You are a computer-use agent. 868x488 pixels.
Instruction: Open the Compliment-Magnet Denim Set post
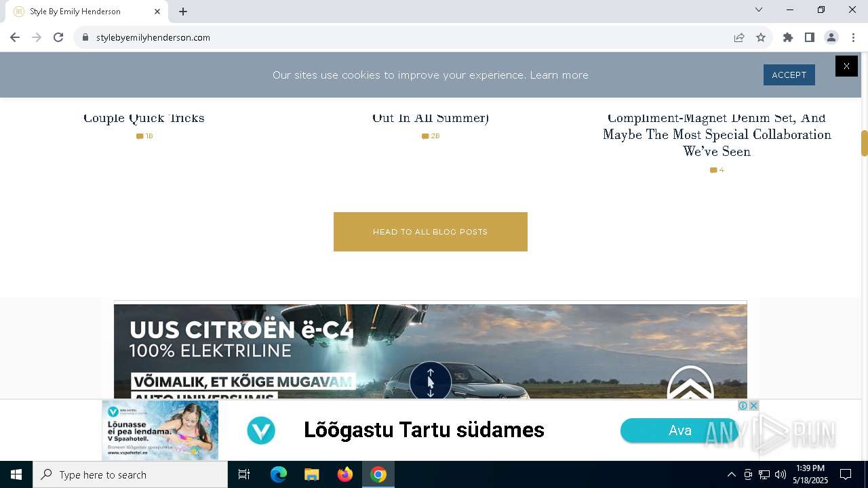(x=717, y=135)
